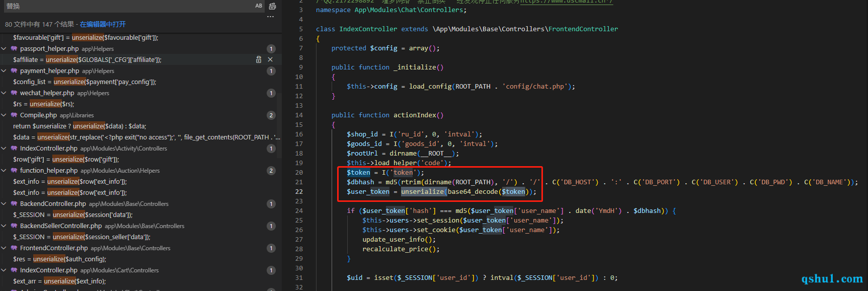Click line number 14 in the editor gutter
This screenshot has width=868, height=291.
(299, 115)
